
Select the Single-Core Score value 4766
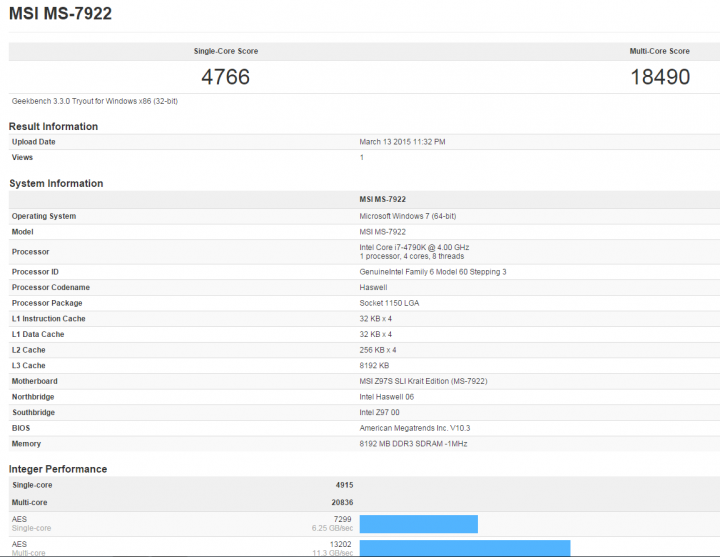pos(225,77)
